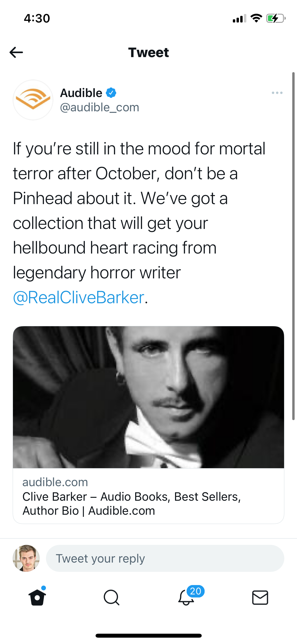Tap the @RealCliveBarker mention link
This screenshot has width=297, height=644.
click(x=79, y=297)
